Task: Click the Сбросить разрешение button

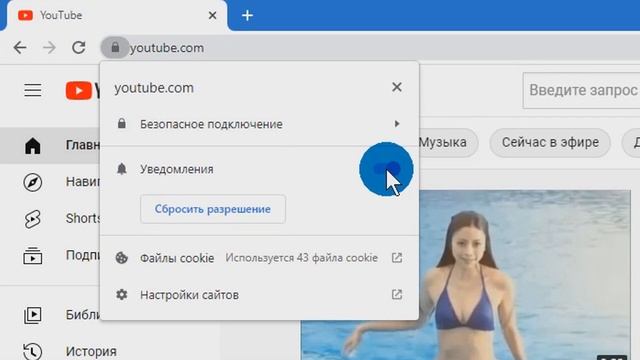Action: [x=213, y=209]
